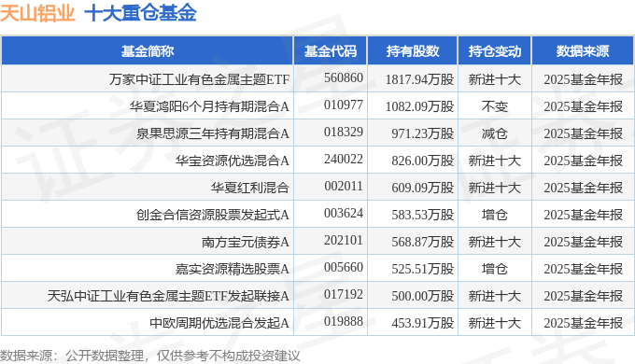This screenshot has width=635, height=364.
Task: Click holdings value 1817.94万股
Action: 419,79
